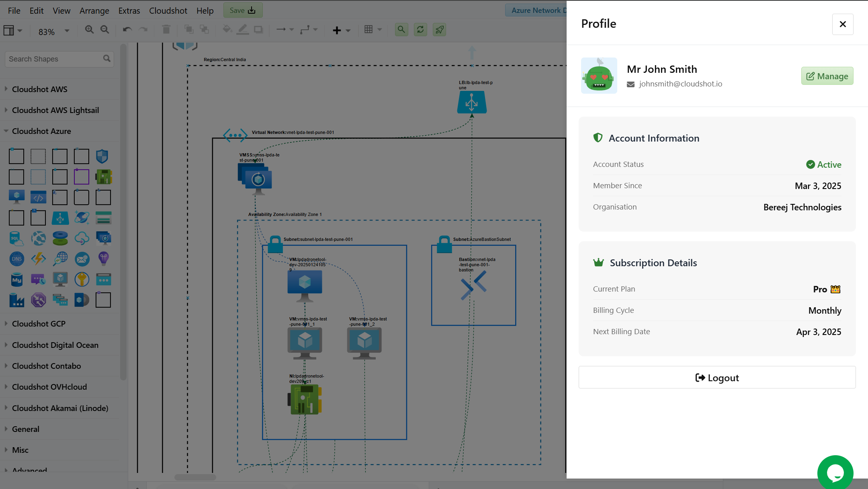Screen dimensions: 868x489
Task: Click the Zoom Out magnifier icon
Action: pos(104,29)
